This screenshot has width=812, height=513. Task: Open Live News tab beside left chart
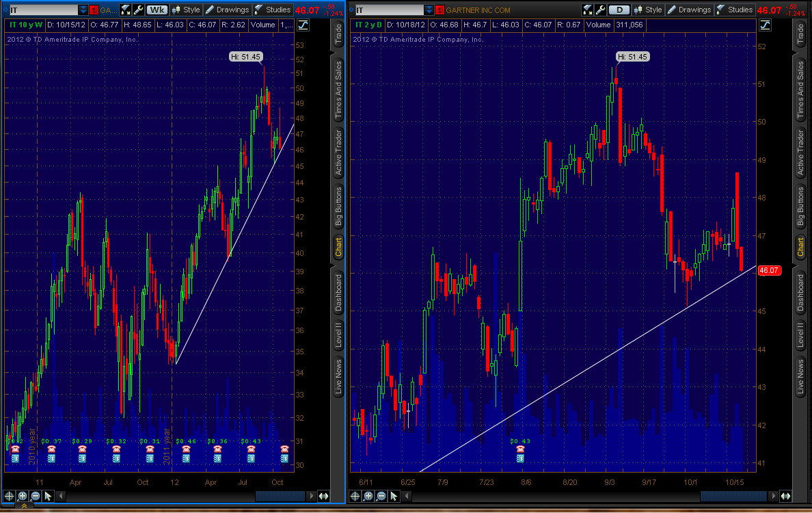pyautogui.click(x=338, y=377)
